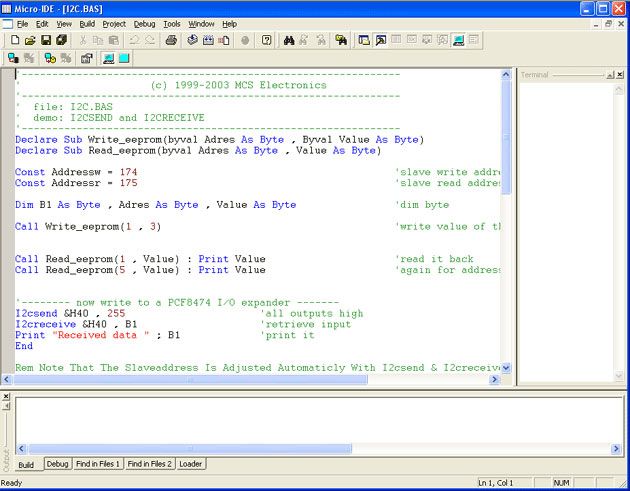Click the first debug icon in the second toolbar
Screen dimensions: 630x491
click(13, 58)
